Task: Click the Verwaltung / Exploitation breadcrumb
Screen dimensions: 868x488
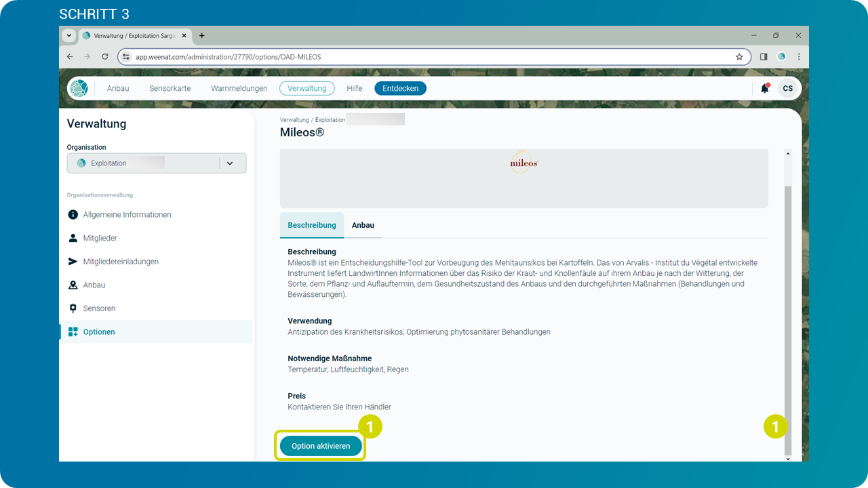Action: (x=313, y=120)
